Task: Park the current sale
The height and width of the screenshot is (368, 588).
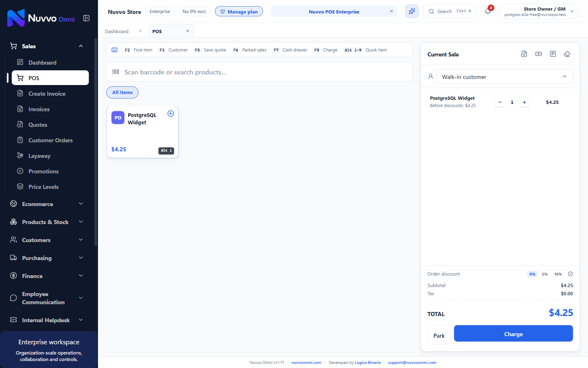Action: (439, 335)
